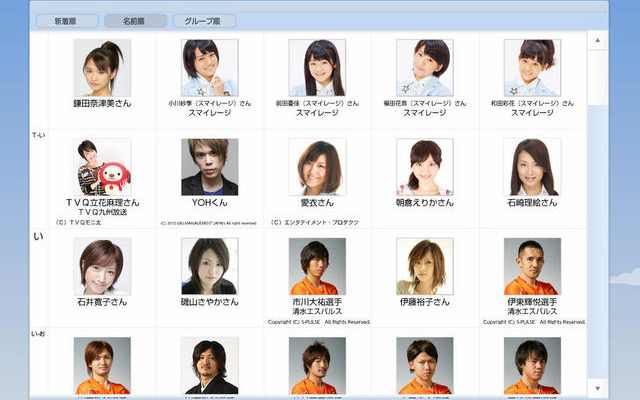
Task: Click the name 伊東輝悦選手
Action: (532, 302)
